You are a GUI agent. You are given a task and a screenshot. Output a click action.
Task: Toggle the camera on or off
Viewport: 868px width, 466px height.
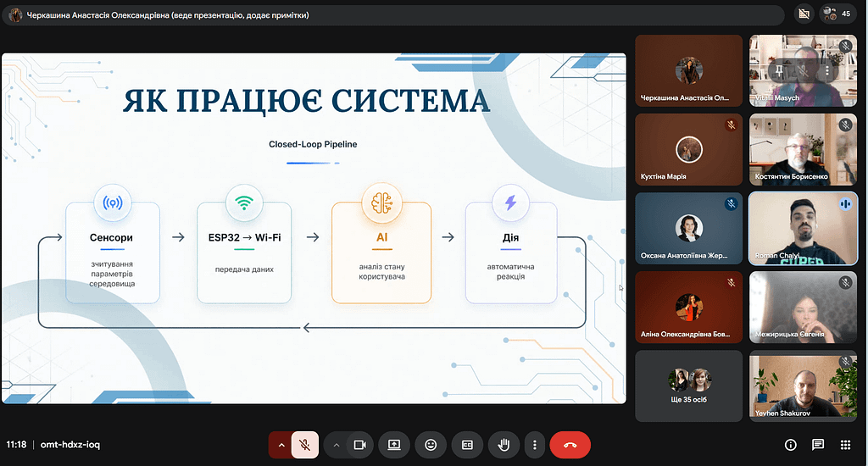click(x=359, y=445)
